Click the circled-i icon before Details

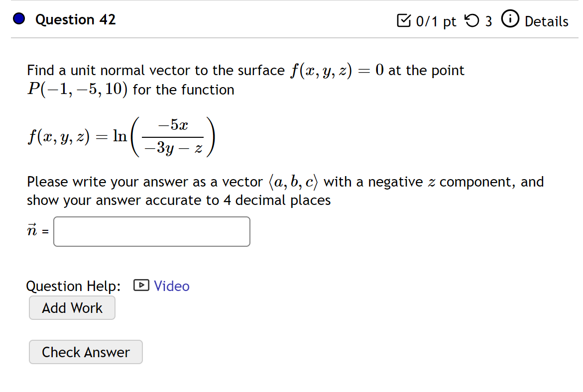point(510,20)
